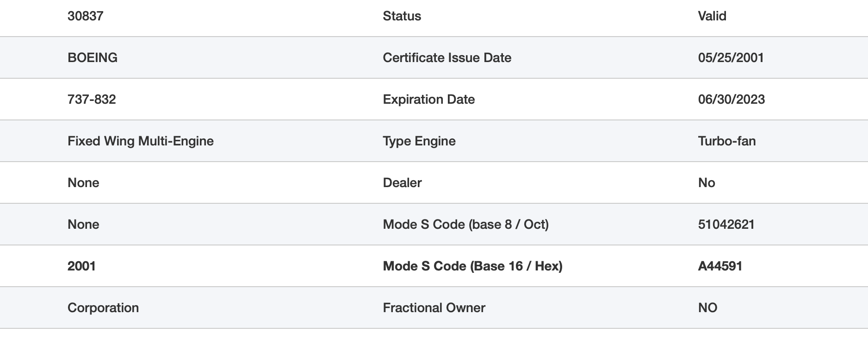The image size is (868, 339).
Task: Click the Dealer label
Action: pyautogui.click(x=402, y=183)
